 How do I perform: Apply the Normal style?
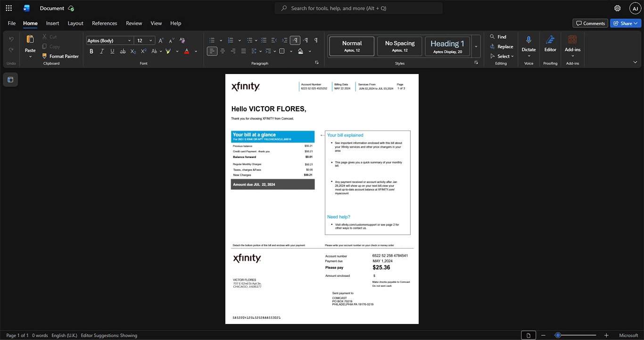pos(352,46)
